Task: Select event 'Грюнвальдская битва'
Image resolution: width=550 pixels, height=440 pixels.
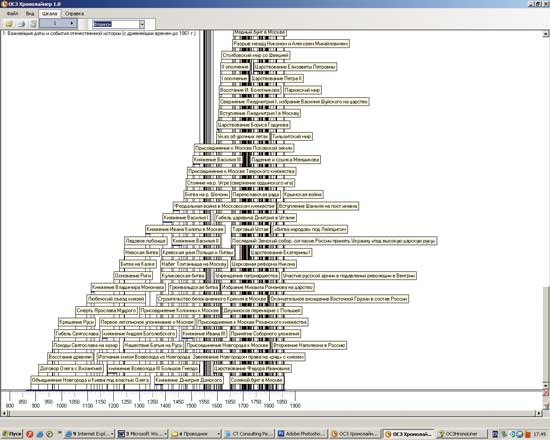Action: click(x=194, y=287)
